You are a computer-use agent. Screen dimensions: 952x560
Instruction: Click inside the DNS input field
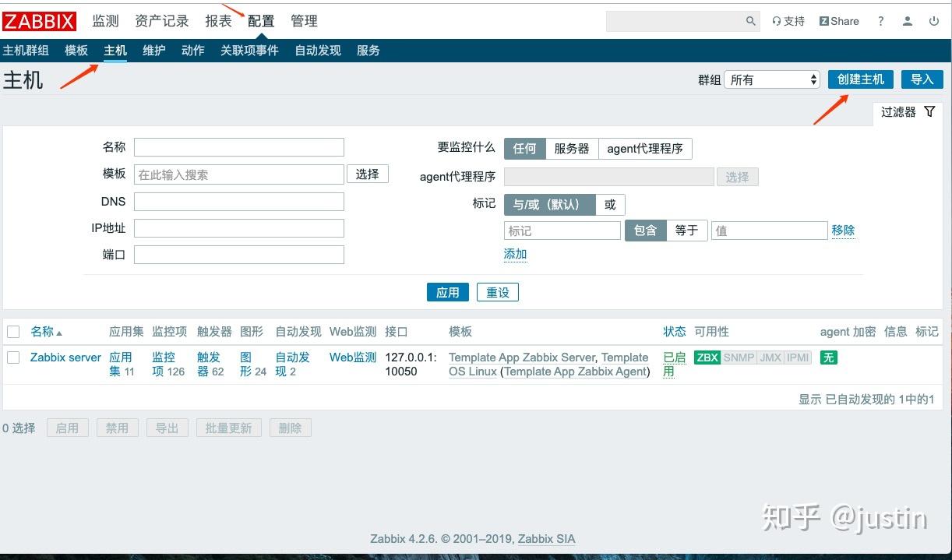[238, 201]
